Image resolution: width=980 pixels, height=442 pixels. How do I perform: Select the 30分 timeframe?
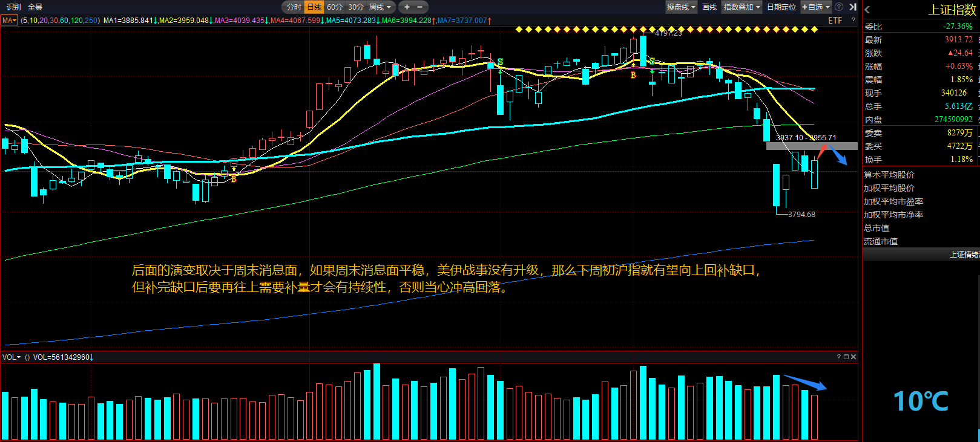(x=356, y=7)
